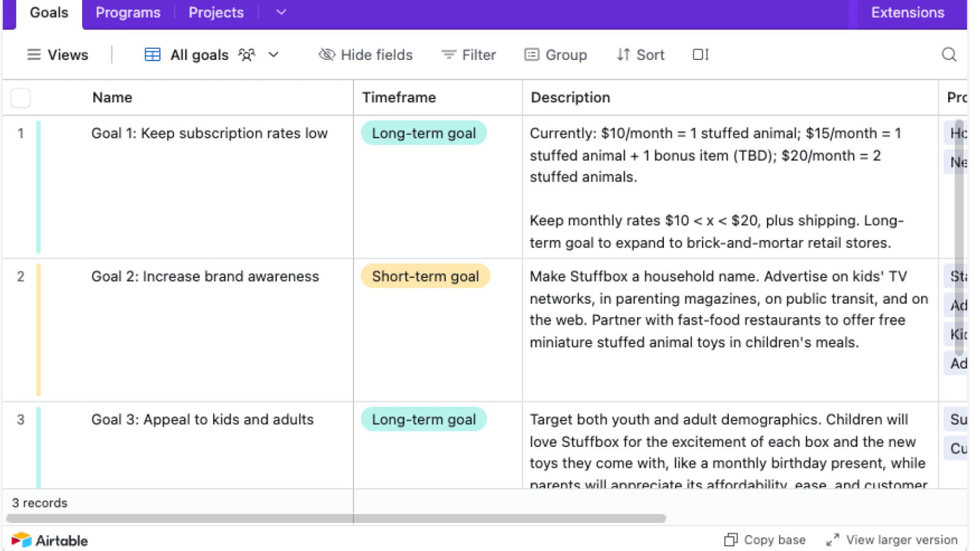Open the Group menu
The width and height of the screenshot is (980, 551).
pyautogui.click(x=556, y=55)
